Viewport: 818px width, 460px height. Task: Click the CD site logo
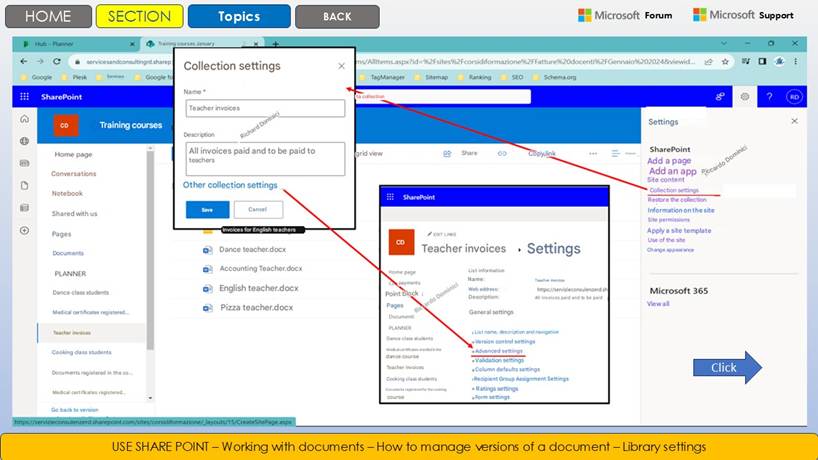point(66,125)
